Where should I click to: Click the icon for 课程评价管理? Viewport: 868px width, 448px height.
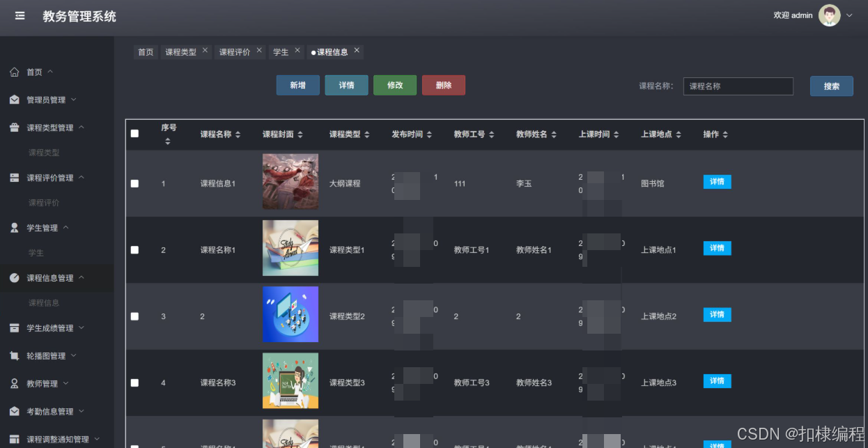click(15, 178)
